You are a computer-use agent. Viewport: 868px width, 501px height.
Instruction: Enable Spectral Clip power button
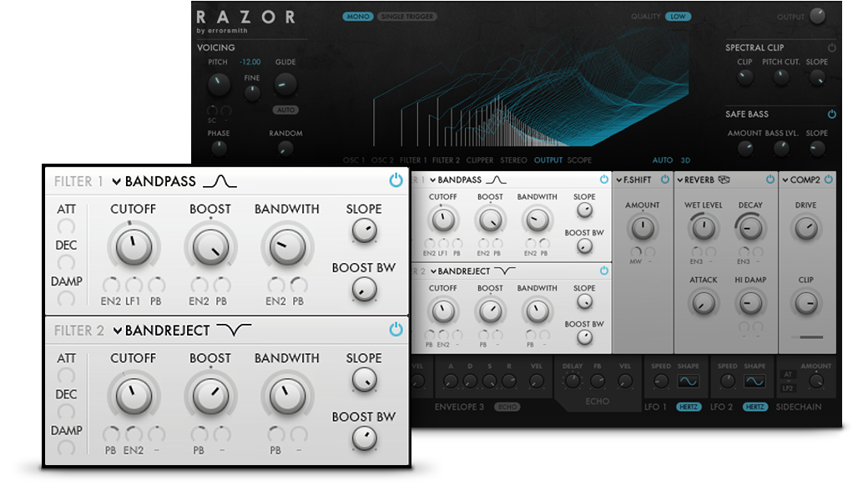pos(831,48)
